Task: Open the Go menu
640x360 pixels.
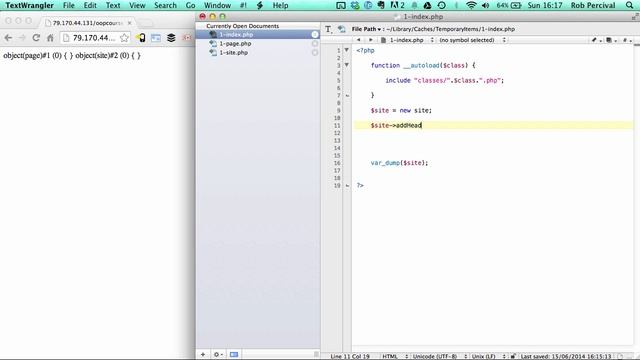Action: pos(190,5)
